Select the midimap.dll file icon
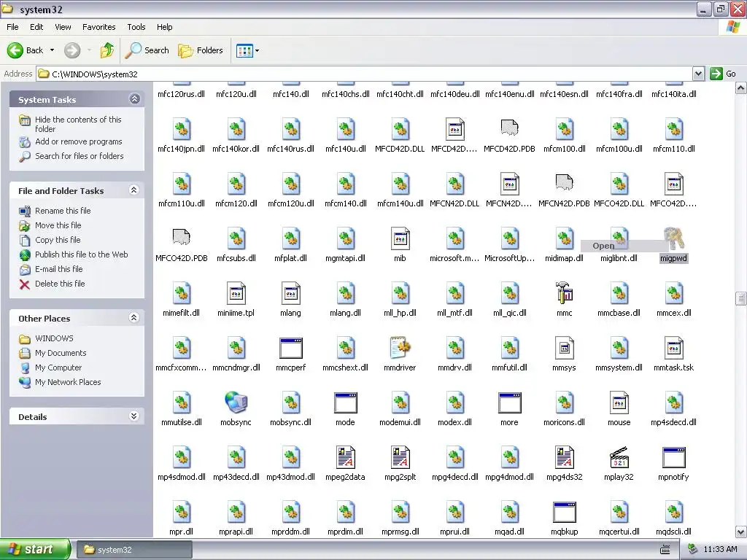 click(565, 238)
